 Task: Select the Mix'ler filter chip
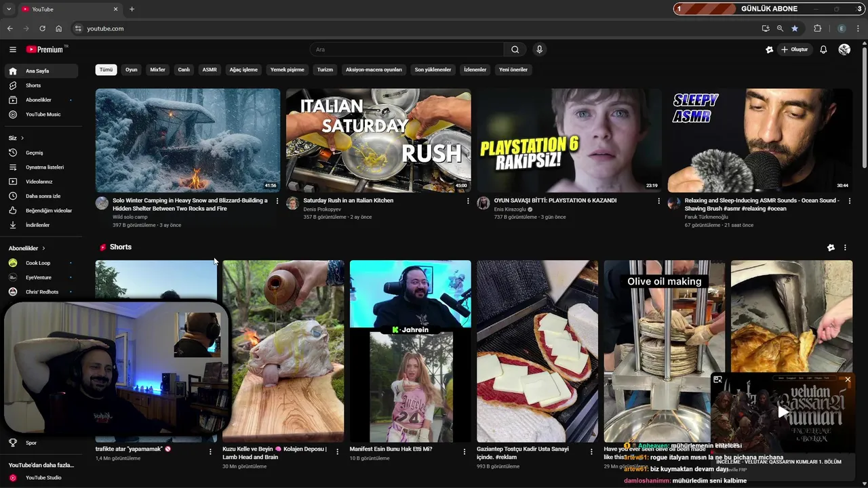(x=158, y=70)
